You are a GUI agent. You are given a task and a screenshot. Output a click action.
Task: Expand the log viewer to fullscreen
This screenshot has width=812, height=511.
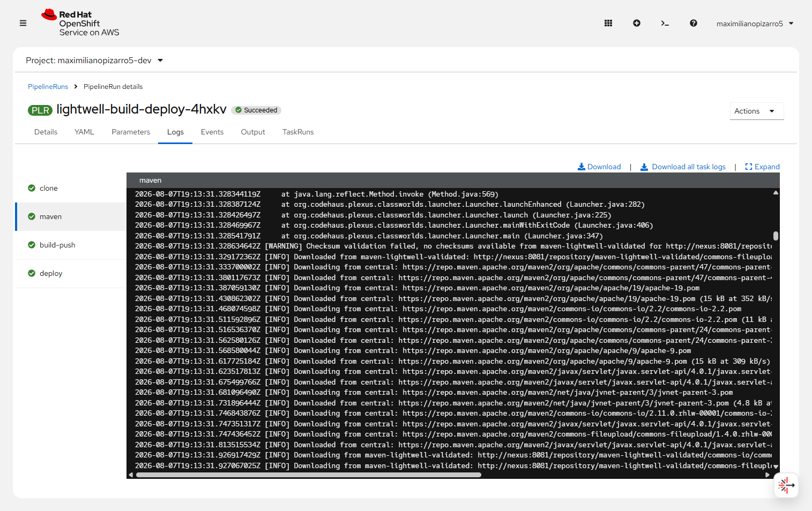pyautogui.click(x=762, y=167)
